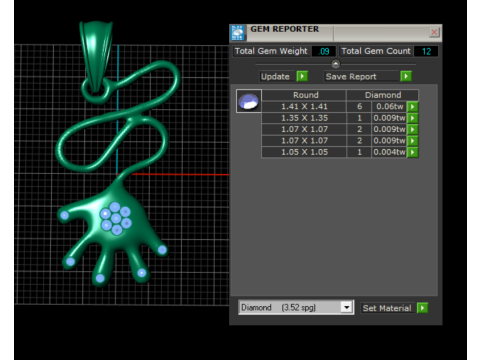Viewport: 480px width, 360px height.
Task: Click the Update button label
Action: (275, 77)
